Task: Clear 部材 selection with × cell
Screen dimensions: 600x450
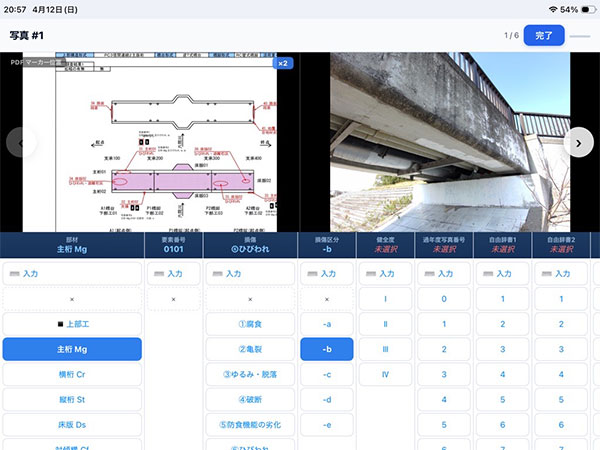Action: [x=72, y=299]
